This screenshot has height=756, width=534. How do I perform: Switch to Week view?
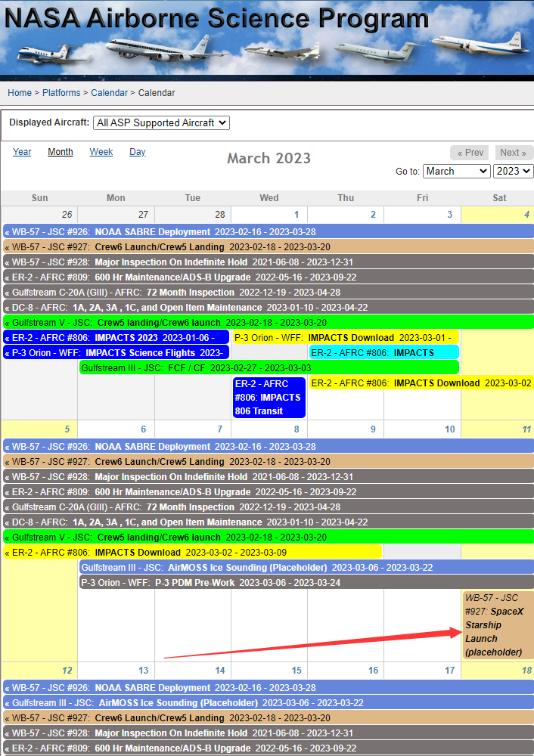101,152
